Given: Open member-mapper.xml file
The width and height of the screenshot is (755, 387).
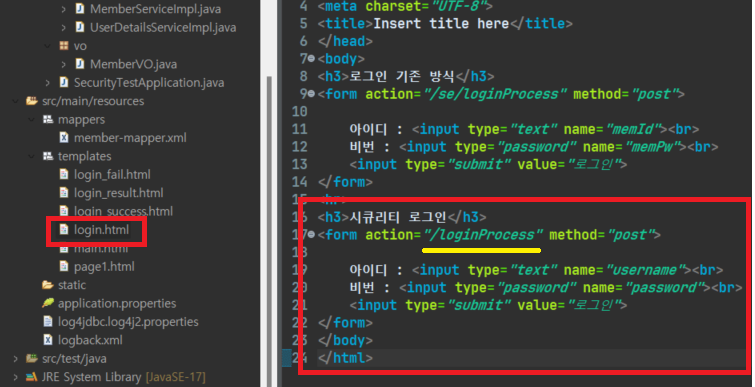Looking at the screenshot, I should pyautogui.click(x=130, y=138).
